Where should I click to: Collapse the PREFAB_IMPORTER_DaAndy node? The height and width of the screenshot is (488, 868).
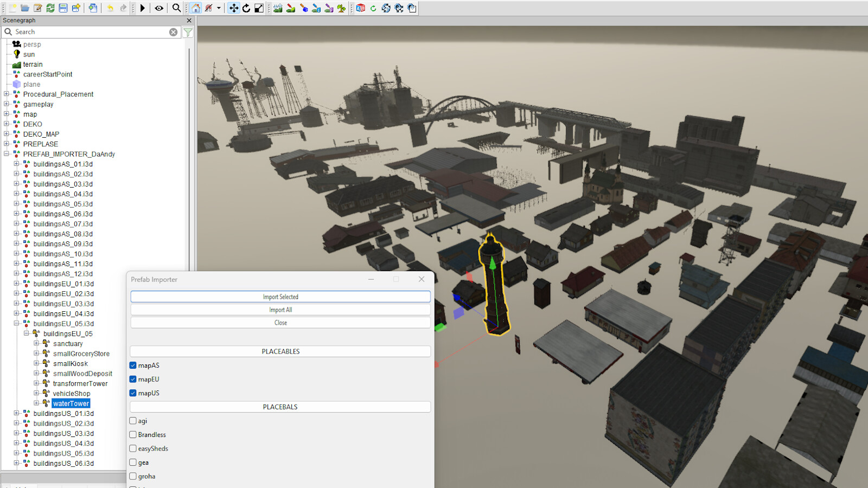7,154
